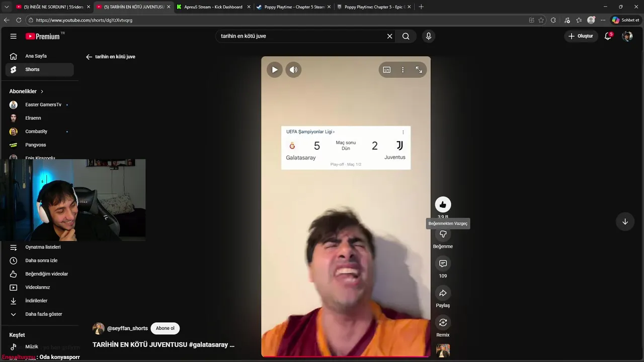Open CombatRy channel from subscriptions
Screen dimensions: 644x362
[x=40, y=132]
